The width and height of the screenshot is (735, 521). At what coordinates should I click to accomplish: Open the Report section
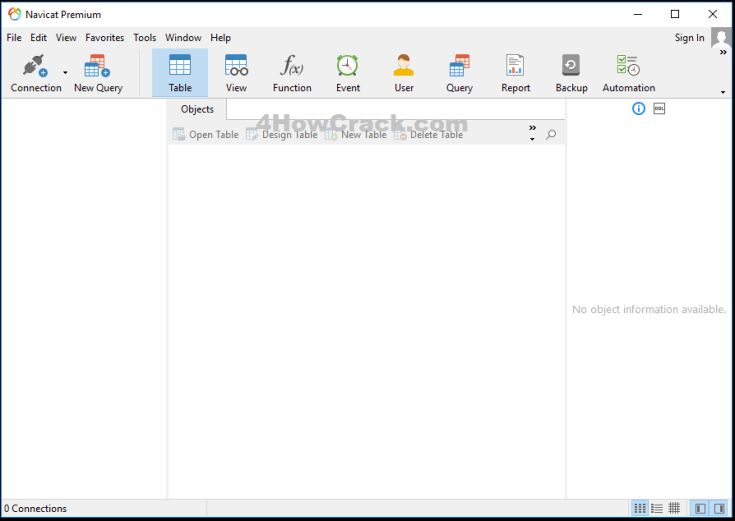[x=515, y=74]
